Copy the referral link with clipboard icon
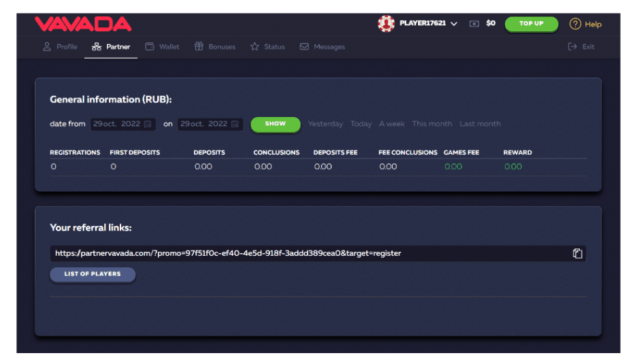Screen dimensions: 637x364 click(x=578, y=254)
